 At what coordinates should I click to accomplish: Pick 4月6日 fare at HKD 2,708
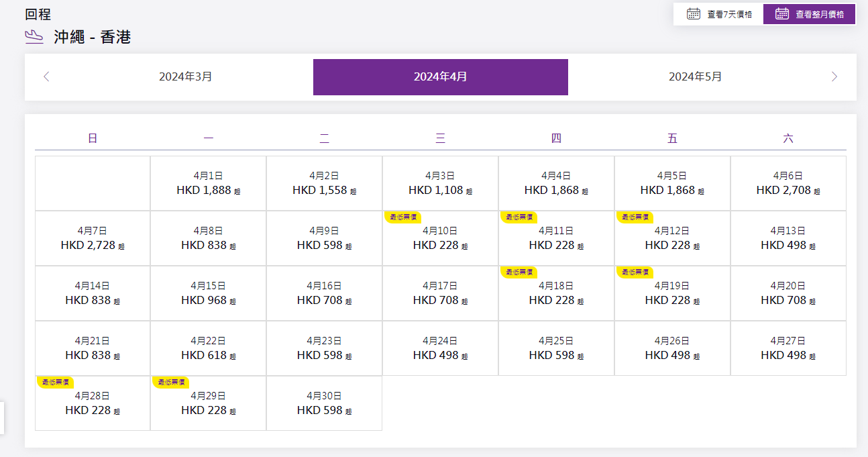click(x=788, y=183)
